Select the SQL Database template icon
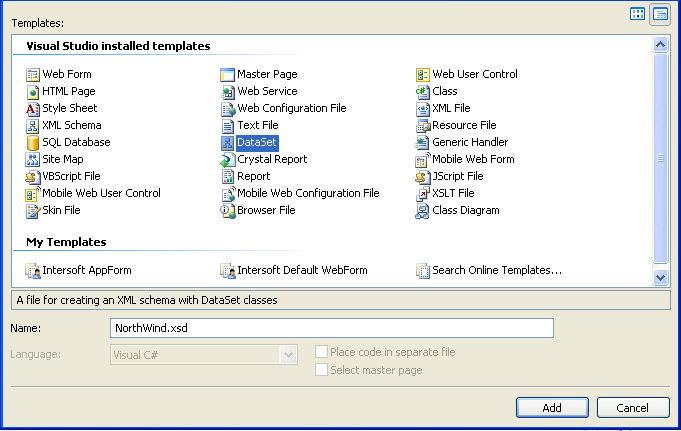 (33, 143)
